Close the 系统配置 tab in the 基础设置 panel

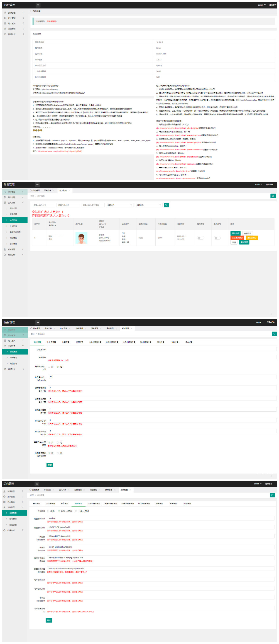point(132,328)
